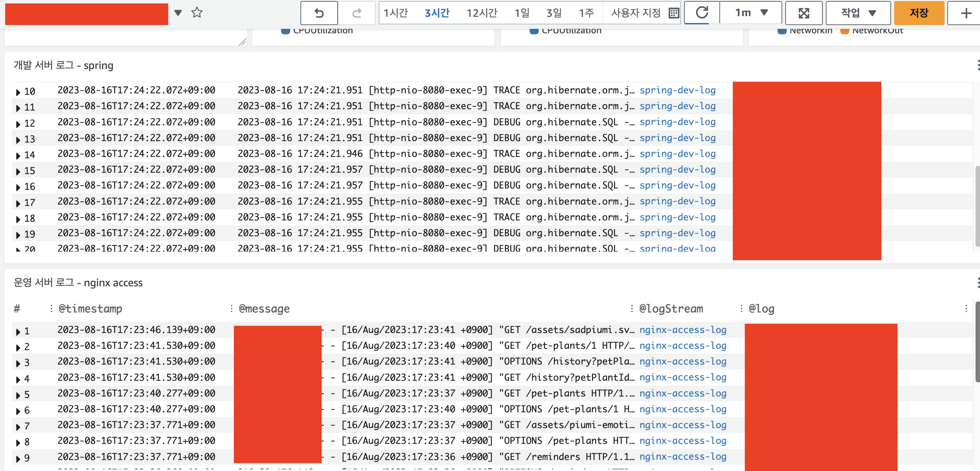Expand nginx access log row 1
Screen dimensions: 980x471
point(18,331)
